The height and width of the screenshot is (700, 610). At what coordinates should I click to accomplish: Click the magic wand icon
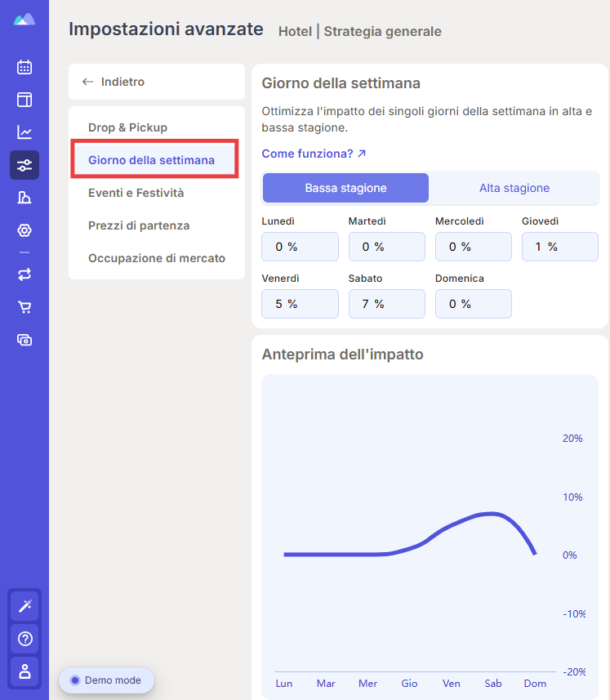click(x=25, y=606)
